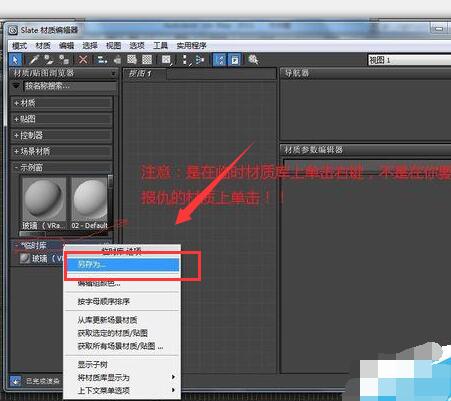Click the rendering-finished status icon

click(x=15, y=380)
